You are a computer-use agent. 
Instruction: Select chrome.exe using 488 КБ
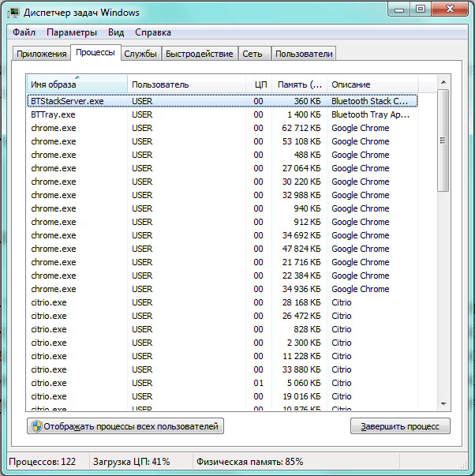223,155
